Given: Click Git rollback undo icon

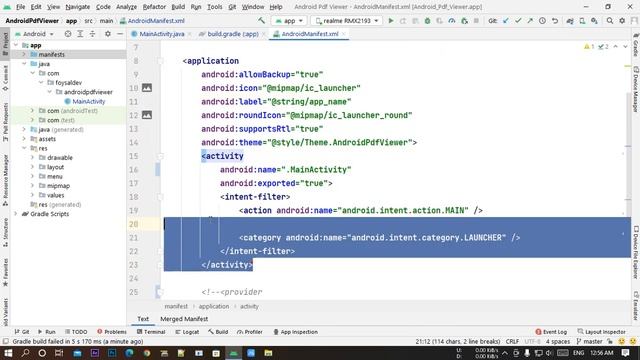Looking at the screenshot, I should (555, 21).
